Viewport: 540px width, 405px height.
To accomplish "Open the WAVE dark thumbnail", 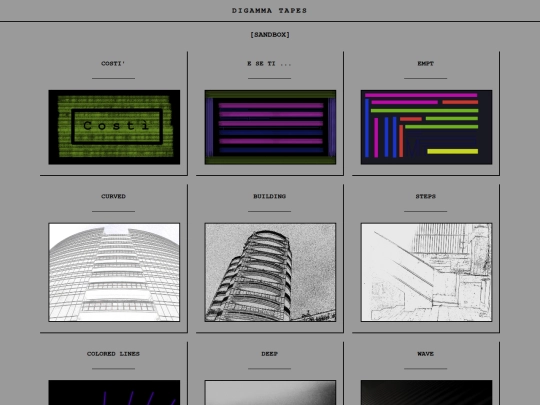I will click(x=426, y=393).
